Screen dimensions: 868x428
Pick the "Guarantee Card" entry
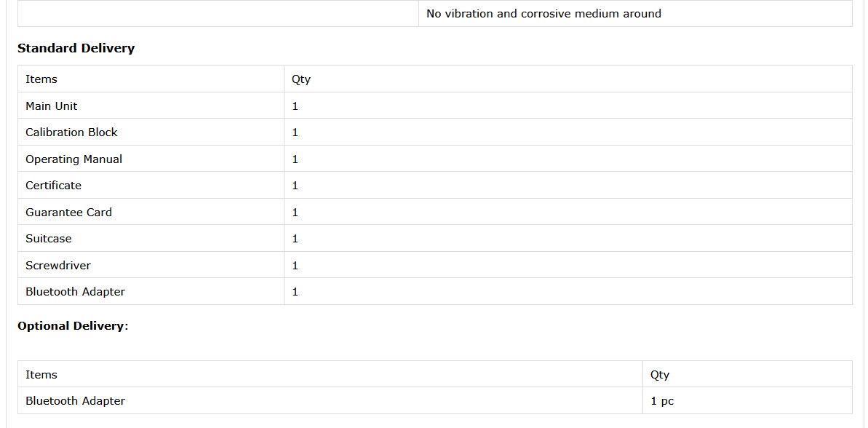68,213
